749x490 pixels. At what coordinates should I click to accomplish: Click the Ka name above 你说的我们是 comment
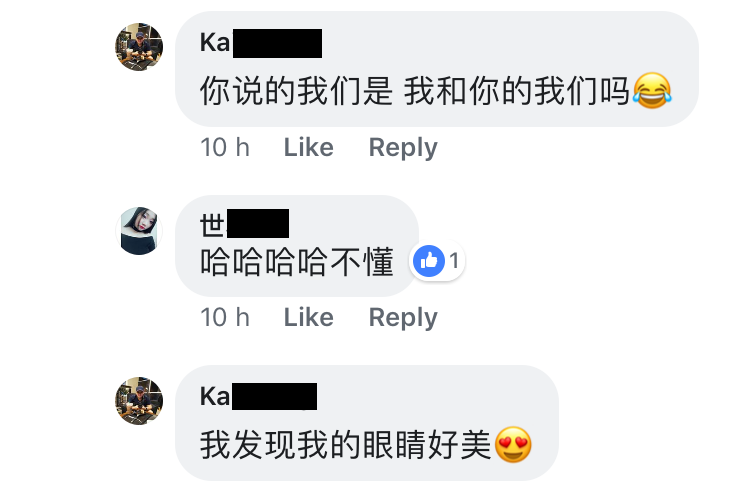point(261,43)
